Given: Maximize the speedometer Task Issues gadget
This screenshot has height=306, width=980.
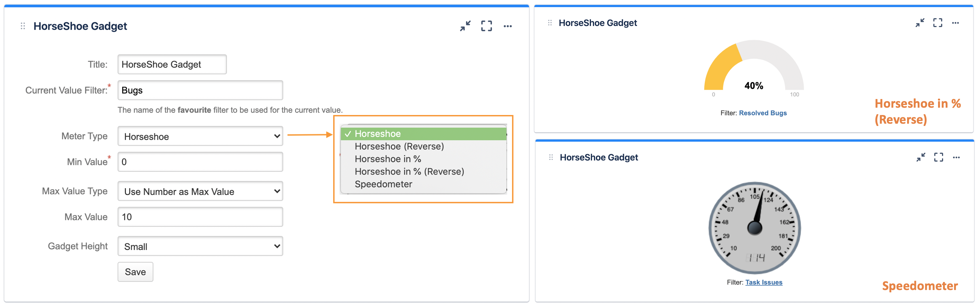Looking at the screenshot, I should point(939,157).
